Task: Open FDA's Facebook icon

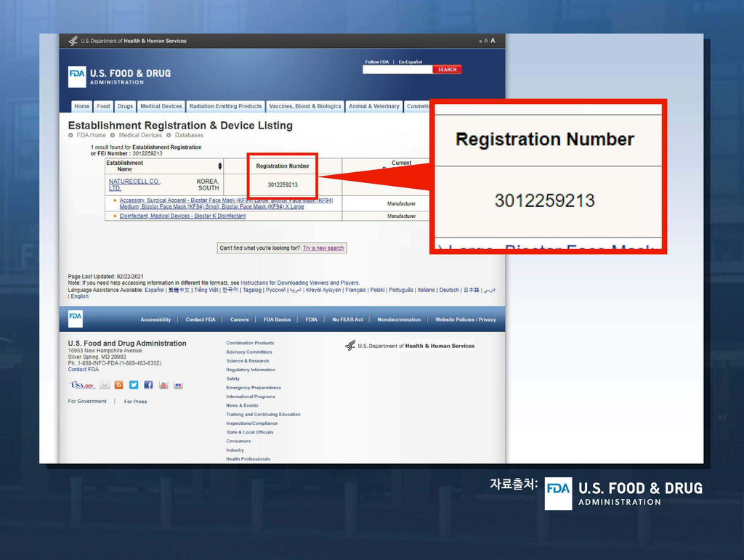Action: [x=148, y=385]
